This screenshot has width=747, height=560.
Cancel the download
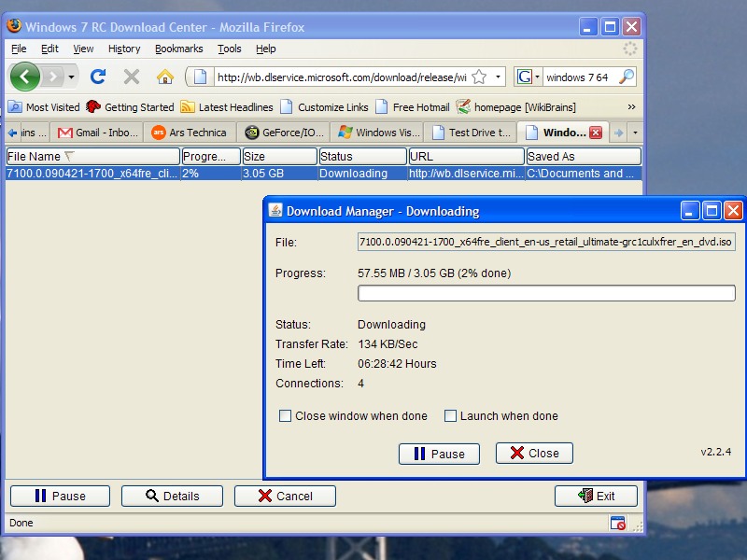pos(285,497)
